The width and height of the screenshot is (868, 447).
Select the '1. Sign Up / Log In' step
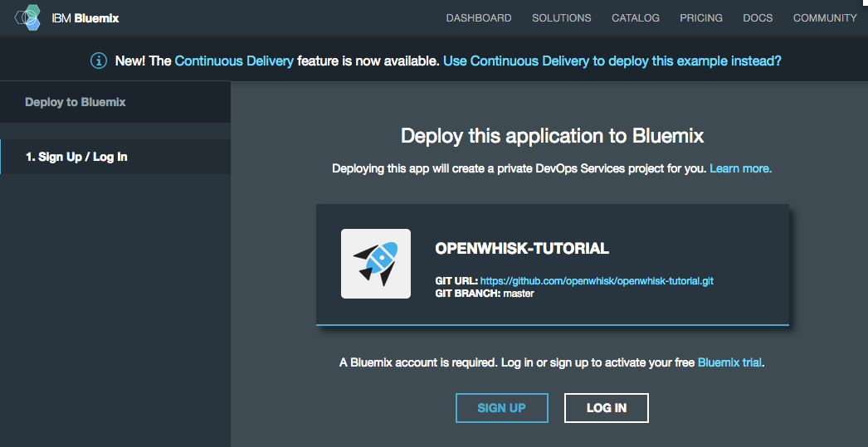115,157
